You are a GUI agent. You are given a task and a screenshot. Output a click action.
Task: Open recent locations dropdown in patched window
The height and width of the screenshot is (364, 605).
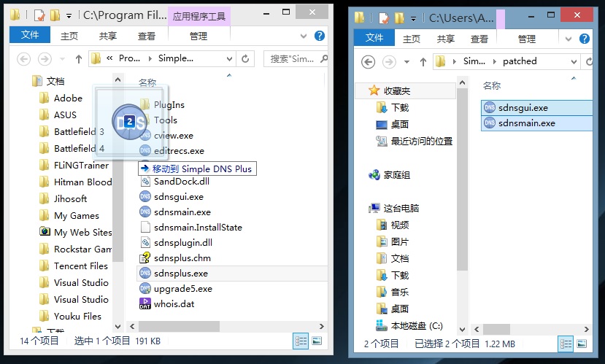click(x=406, y=62)
